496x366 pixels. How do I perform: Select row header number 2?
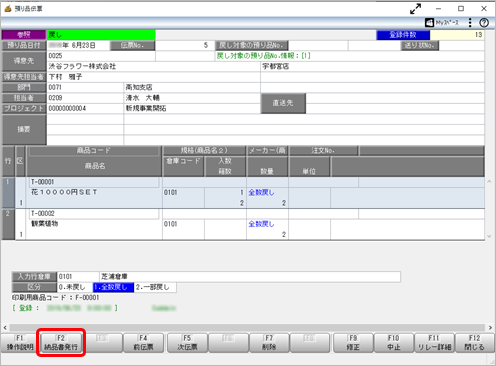click(8, 224)
